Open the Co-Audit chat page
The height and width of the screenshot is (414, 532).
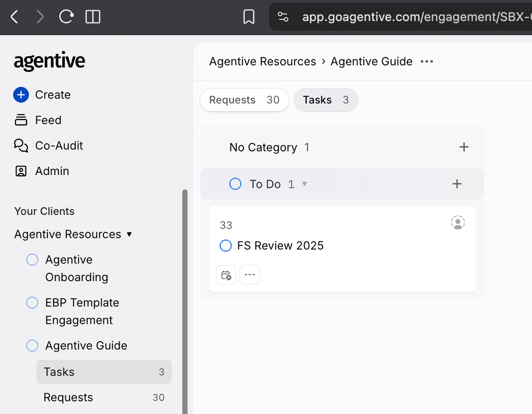pos(59,146)
